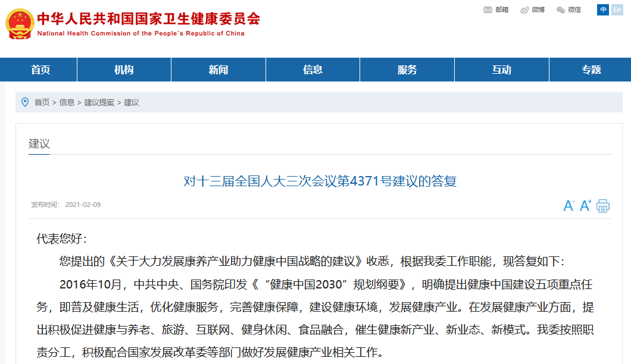Open the 专题 navigation menu

pos(591,70)
